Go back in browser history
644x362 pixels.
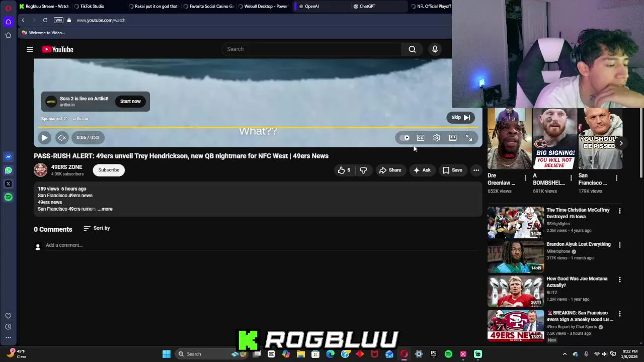coord(23,20)
